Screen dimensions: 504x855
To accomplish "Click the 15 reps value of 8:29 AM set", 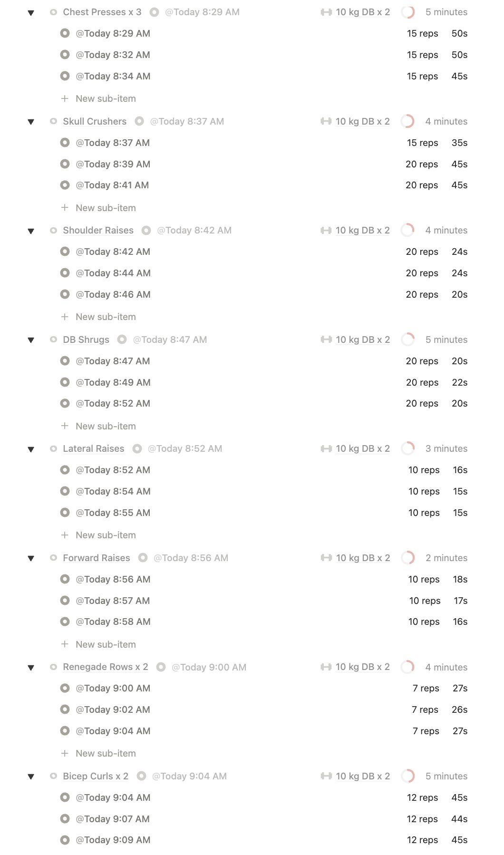I will (x=422, y=33).
